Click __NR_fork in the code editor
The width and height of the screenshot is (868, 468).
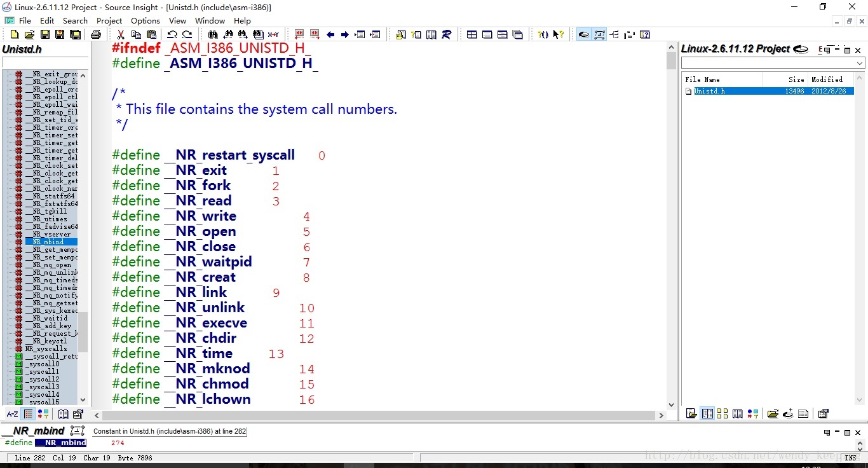tap(197, 186)
